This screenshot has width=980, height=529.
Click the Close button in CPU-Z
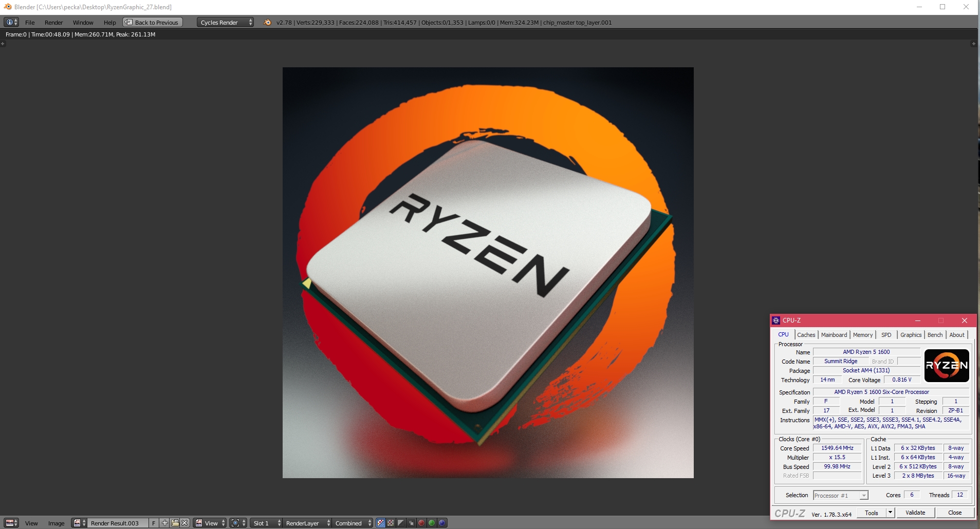pyautogui.click(x=955, y=513)
